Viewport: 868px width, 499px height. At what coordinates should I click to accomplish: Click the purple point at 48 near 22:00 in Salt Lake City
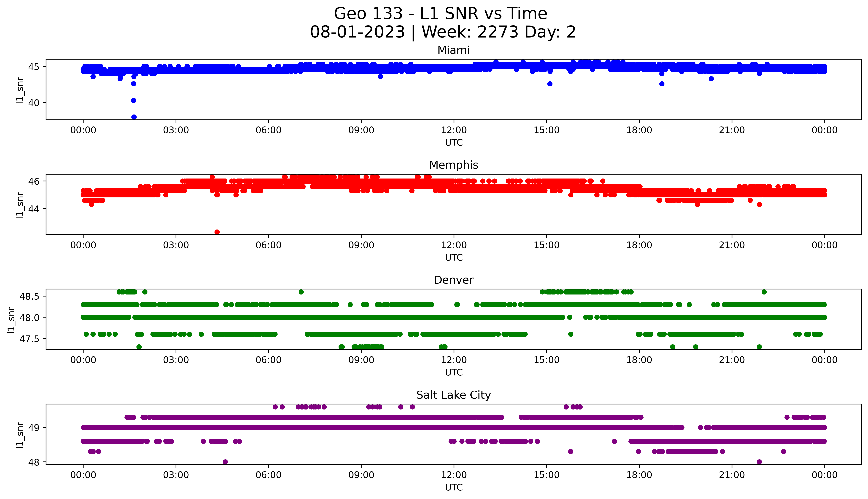pos(759,462)
